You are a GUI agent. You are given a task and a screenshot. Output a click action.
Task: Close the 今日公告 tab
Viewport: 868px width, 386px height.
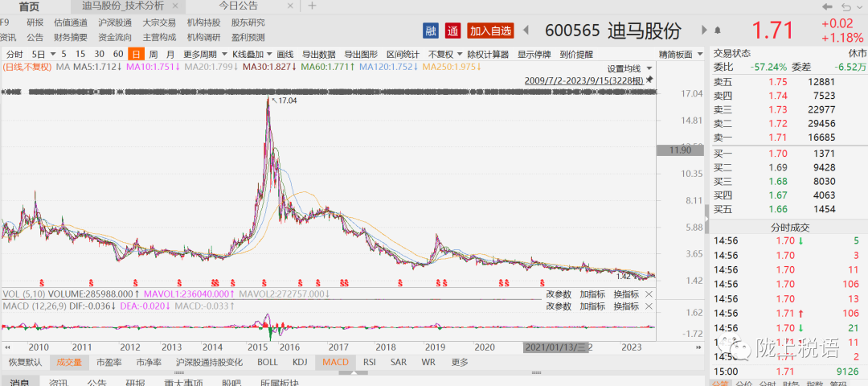292,6
